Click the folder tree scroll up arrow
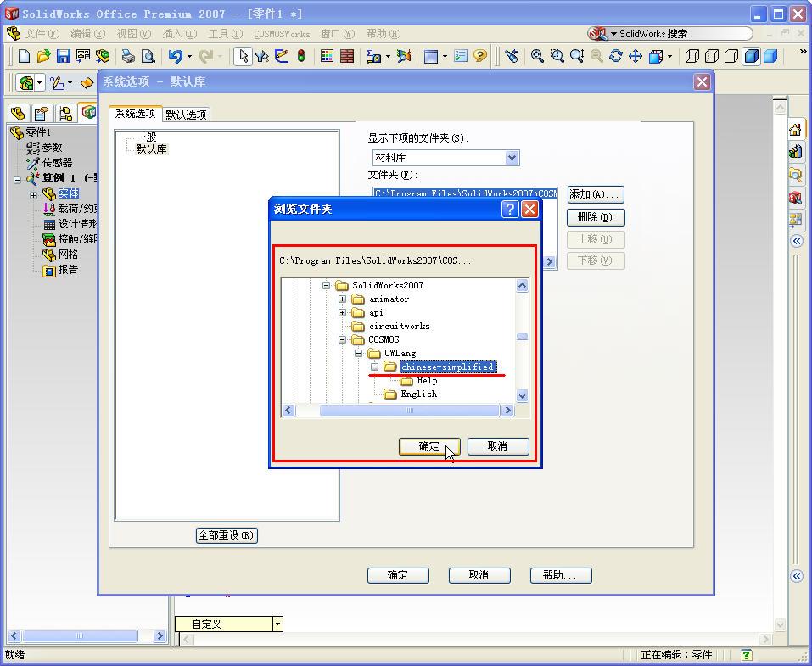The width and height of the screenshot is (812, 666). (x=522, y=285)
